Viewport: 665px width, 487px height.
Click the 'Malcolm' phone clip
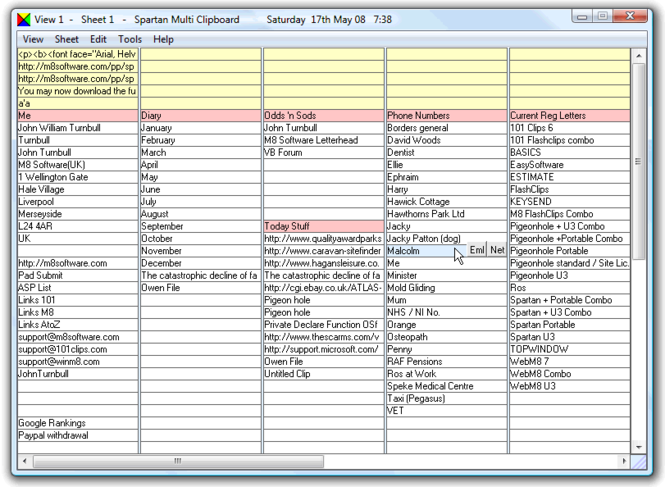tap(426, 251)
